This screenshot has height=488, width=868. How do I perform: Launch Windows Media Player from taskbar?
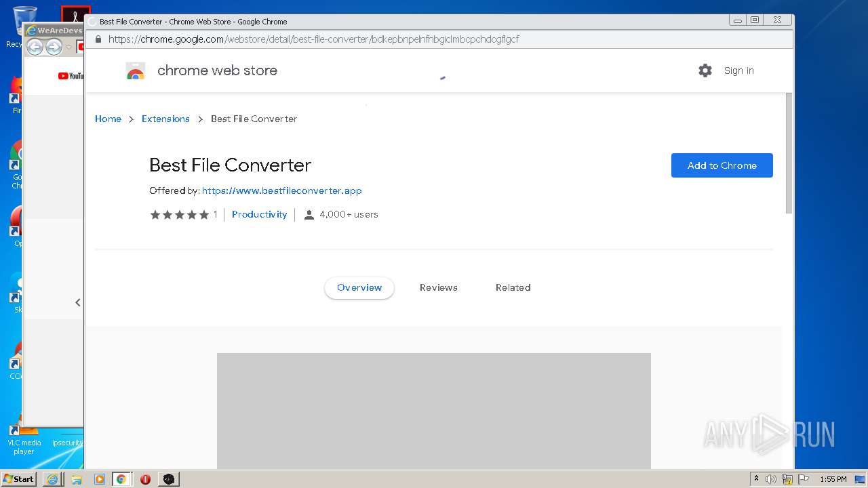pyautogui.click(x=100, y=479)
